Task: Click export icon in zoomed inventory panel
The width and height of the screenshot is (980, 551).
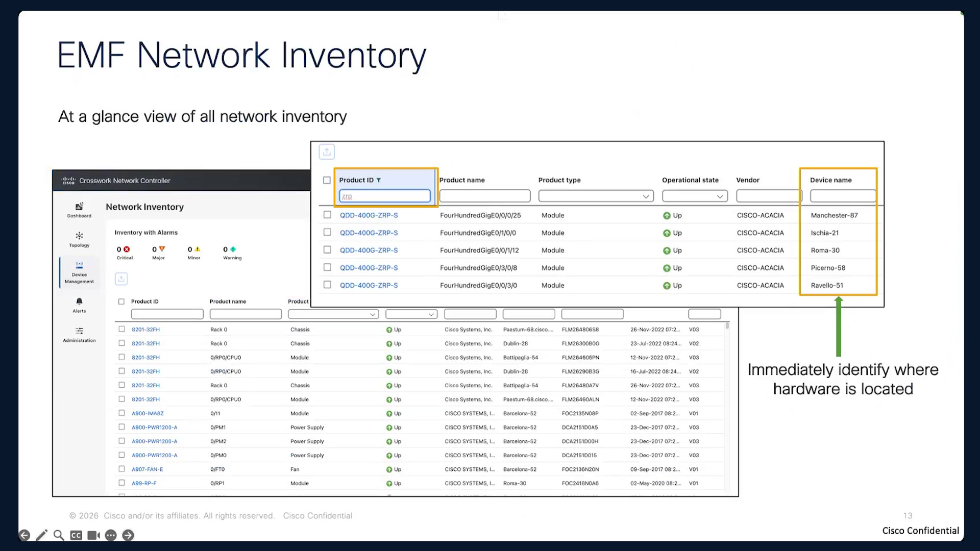Action: 327,152
